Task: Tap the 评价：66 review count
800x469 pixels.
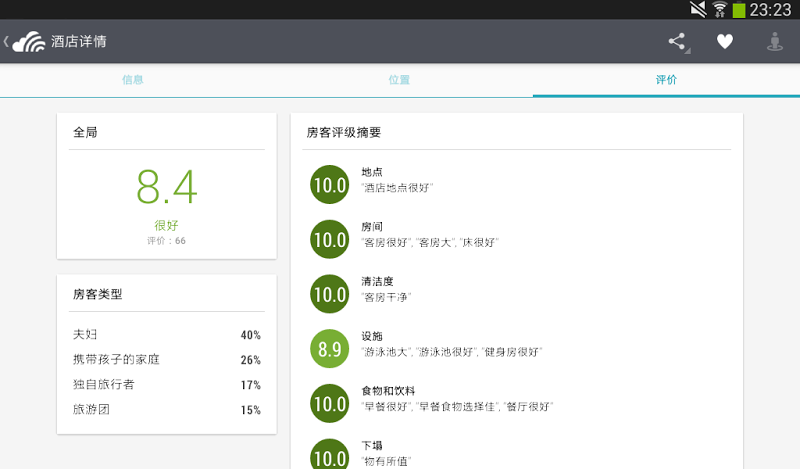Action: point(166,241)
